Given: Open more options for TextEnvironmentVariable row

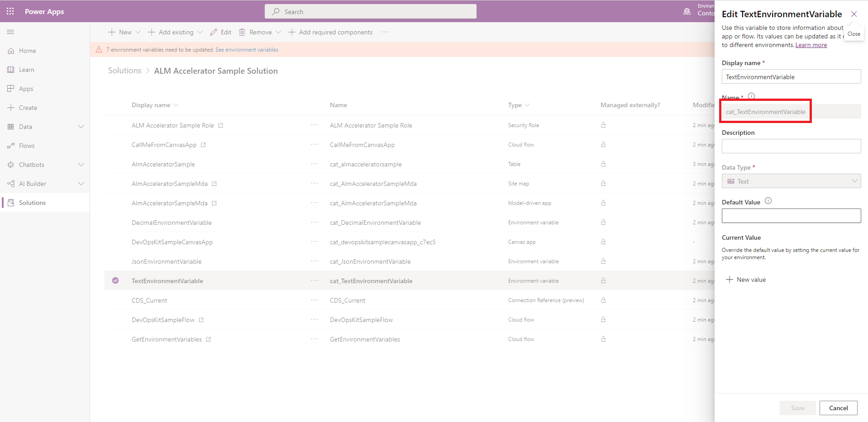Looking at the screenshot, I should 315,281.
